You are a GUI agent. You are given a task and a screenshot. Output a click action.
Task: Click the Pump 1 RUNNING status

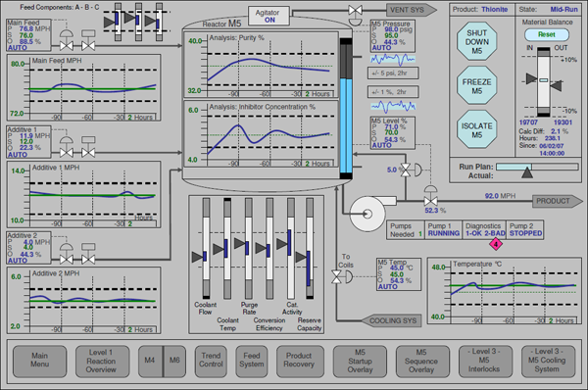[x=444, y=229]
